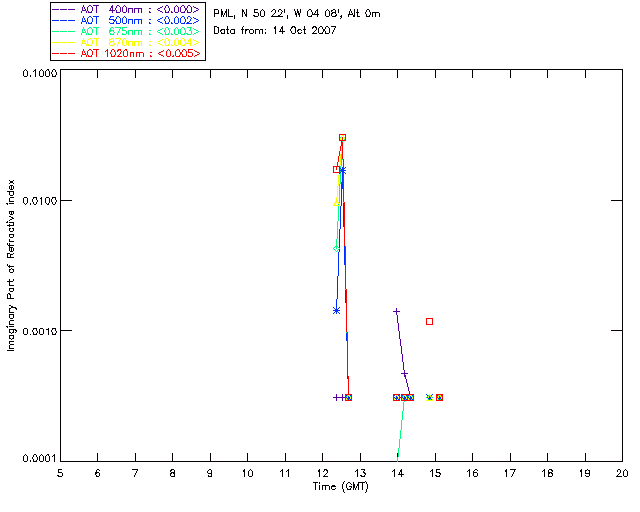640x512 pixels.
Task: Click the x-axis tick label 7
Action: (135, 473)
